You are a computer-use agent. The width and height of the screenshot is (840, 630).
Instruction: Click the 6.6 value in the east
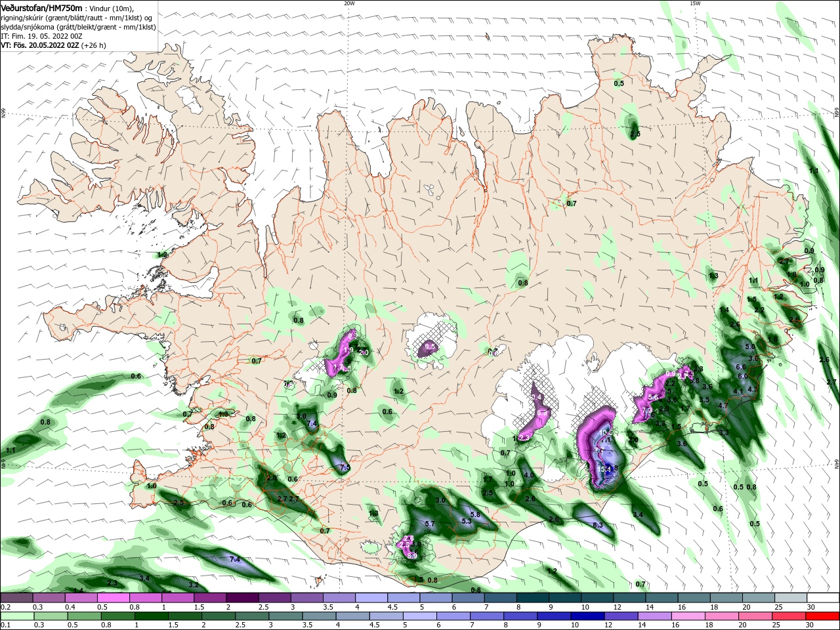[x=740, y=366]
